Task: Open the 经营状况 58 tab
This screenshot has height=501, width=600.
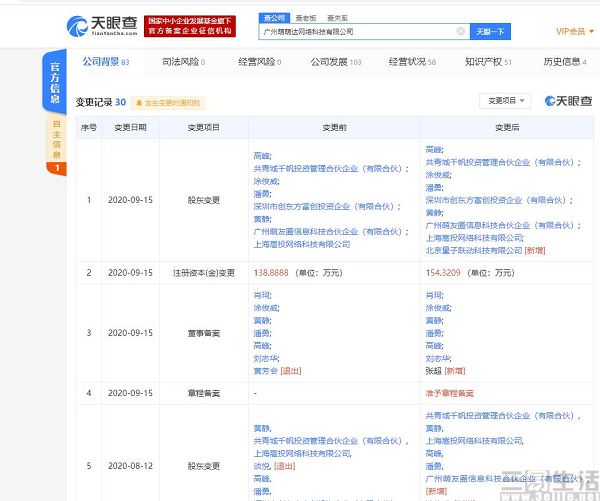Action: [412, 62]
